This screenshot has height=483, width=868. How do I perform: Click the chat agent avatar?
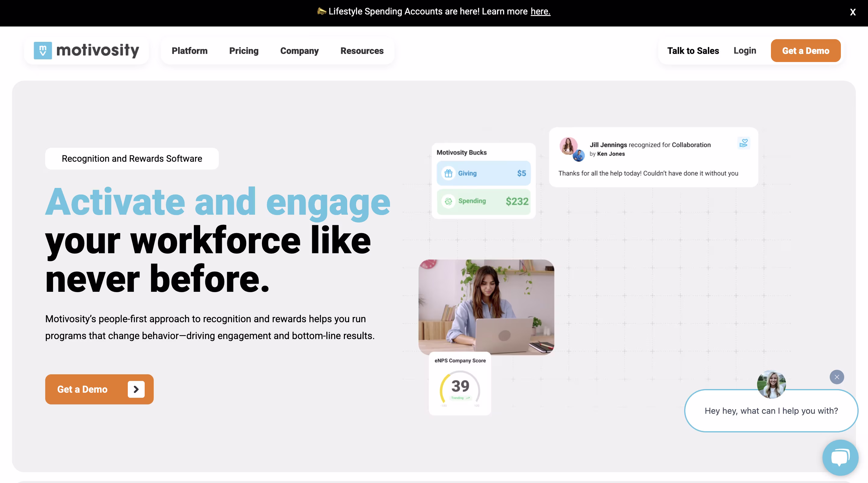click(771, 384)
